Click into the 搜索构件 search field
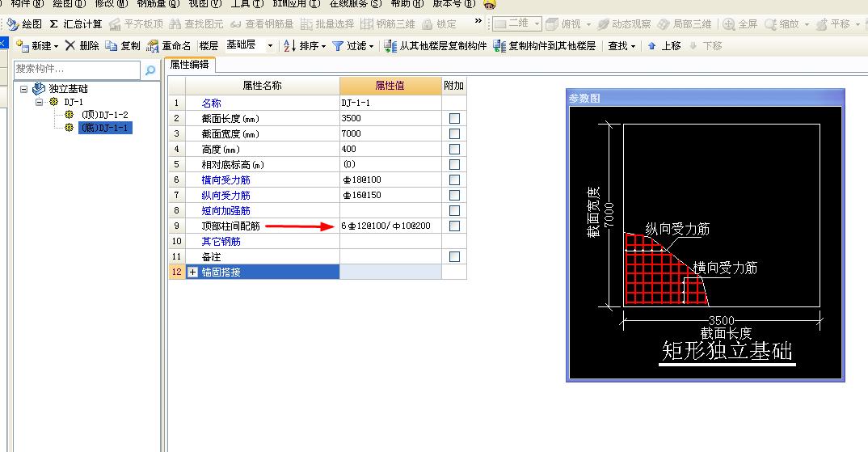868x452 pixels. click(77, 70)
